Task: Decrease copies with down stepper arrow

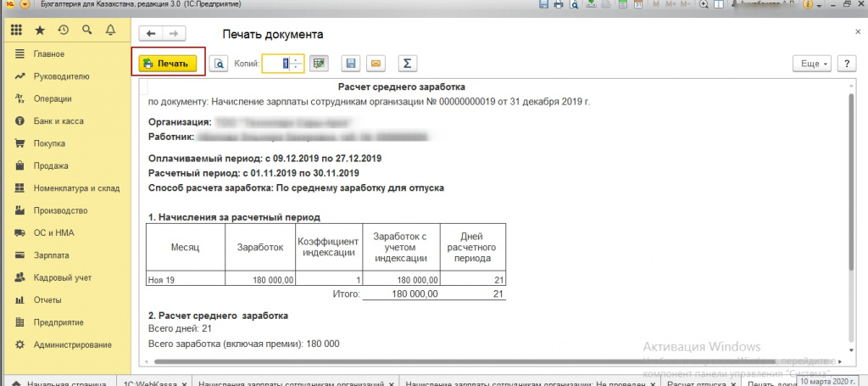Action: [x=298, y=68]
